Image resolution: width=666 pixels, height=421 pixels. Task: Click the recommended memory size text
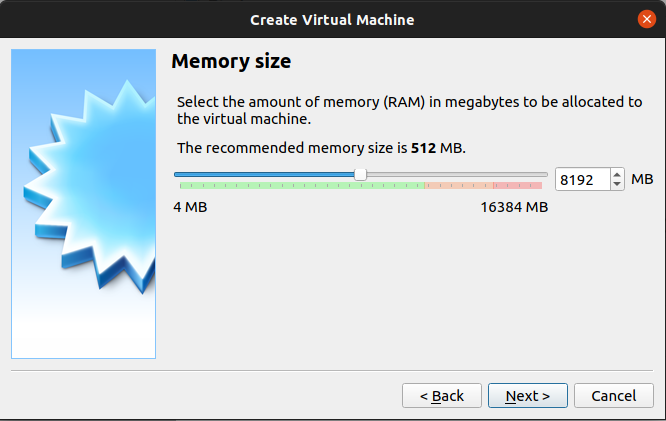(x=321, y=148)
